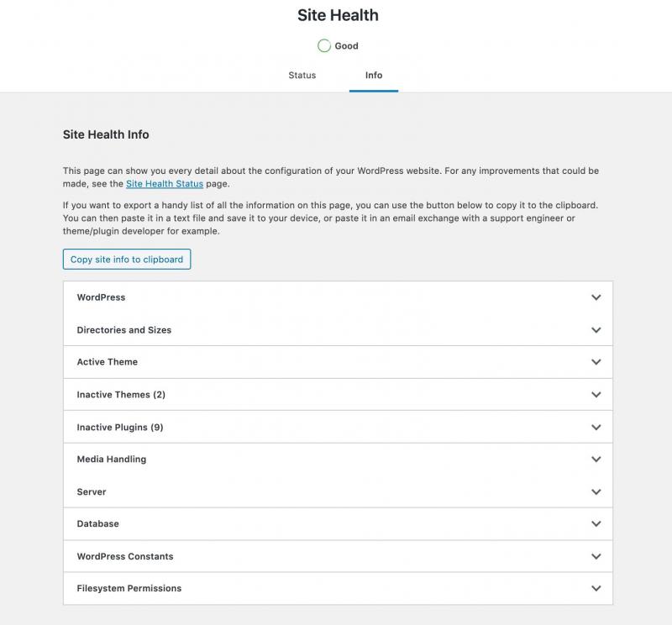Click the Database section chevron icon

[x=596, y=524]
